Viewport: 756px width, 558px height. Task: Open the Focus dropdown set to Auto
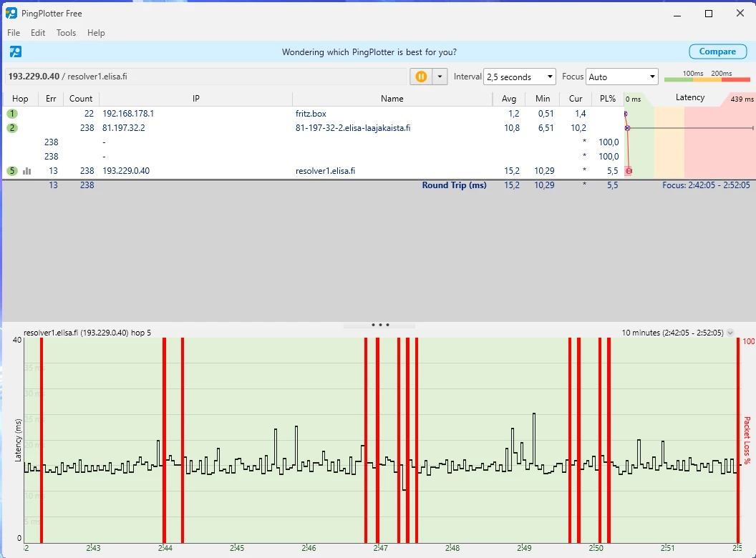pos(621,77)
